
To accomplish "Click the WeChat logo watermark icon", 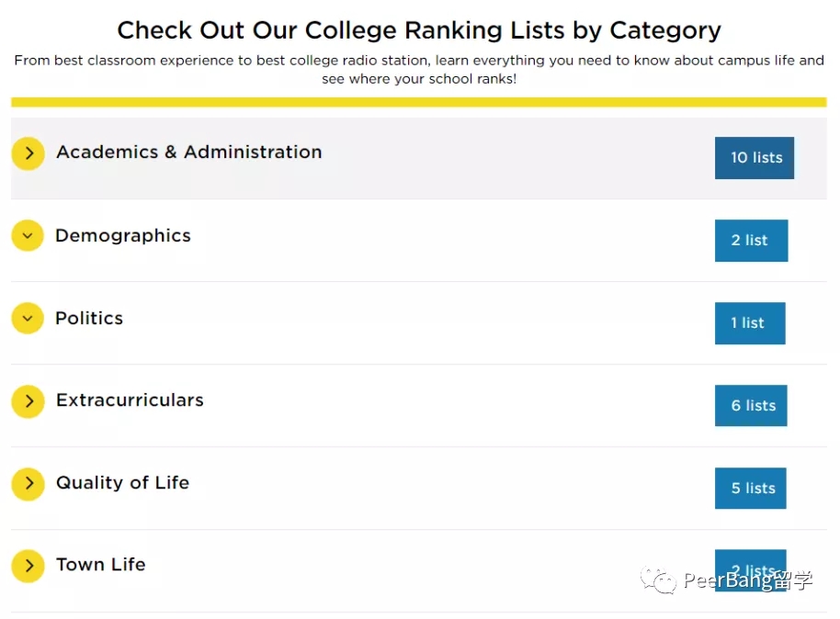I will pyautogui.click(x=658, y=580).
